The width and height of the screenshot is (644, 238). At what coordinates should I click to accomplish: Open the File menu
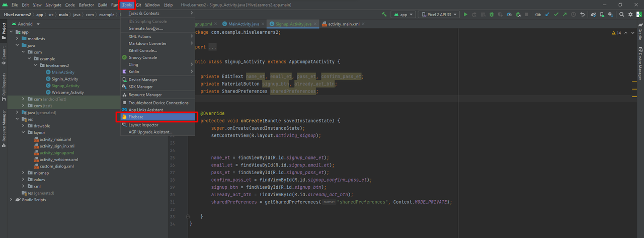[15, 5]
